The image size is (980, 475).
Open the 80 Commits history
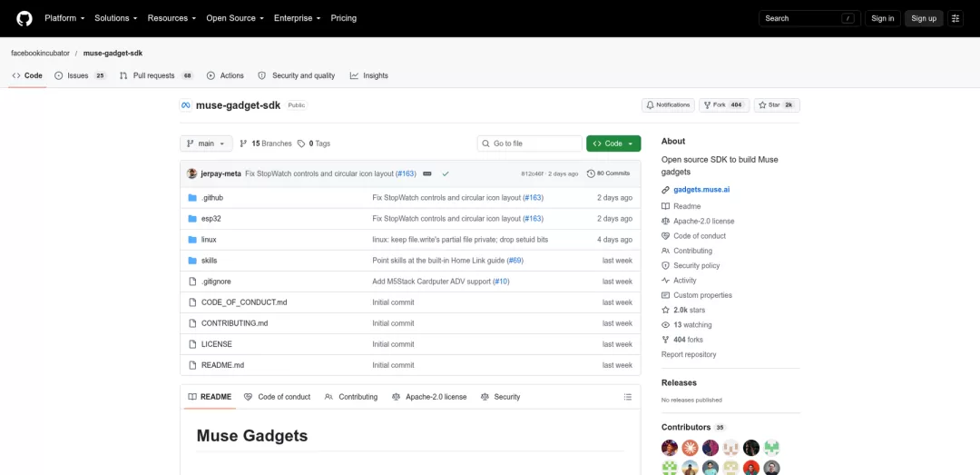coord(608,173)
